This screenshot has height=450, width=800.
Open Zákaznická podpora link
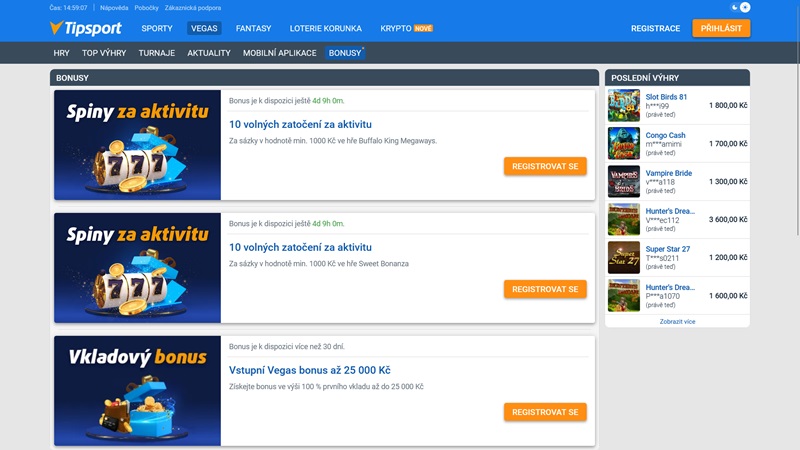[193, 8]
